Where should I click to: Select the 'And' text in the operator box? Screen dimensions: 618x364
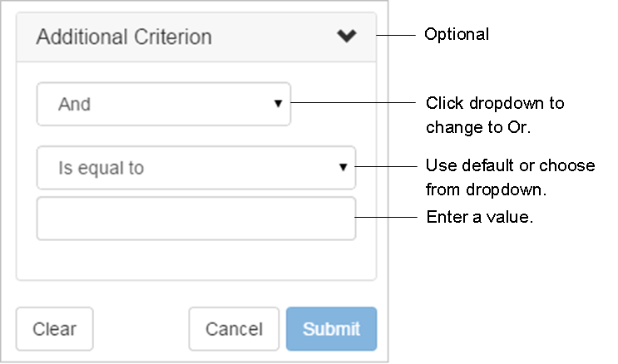pos(74,105)
